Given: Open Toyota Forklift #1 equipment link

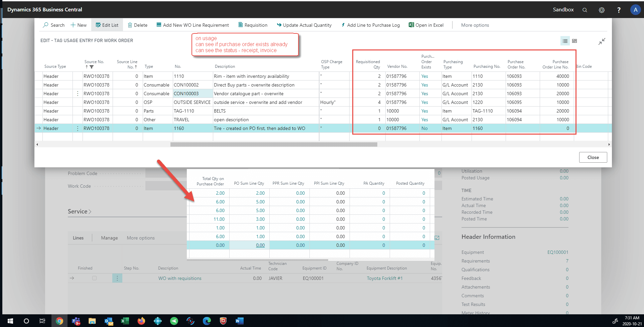Looking at the screenshot, I should tap(385, 278).
